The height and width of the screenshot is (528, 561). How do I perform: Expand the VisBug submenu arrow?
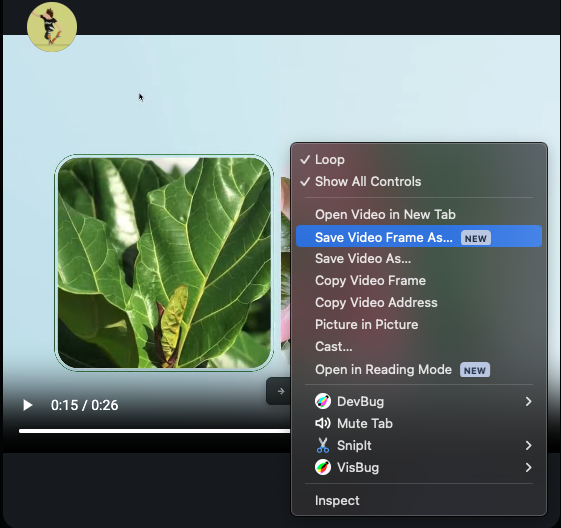[x=528, y=467]
